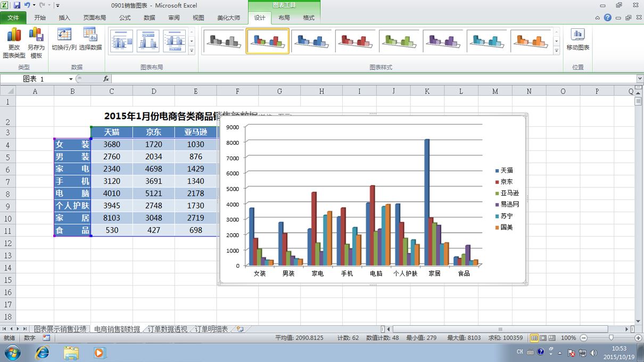Click the macro record icon in status bar
This screenshot has height=362, width=644.
[46, 338]
